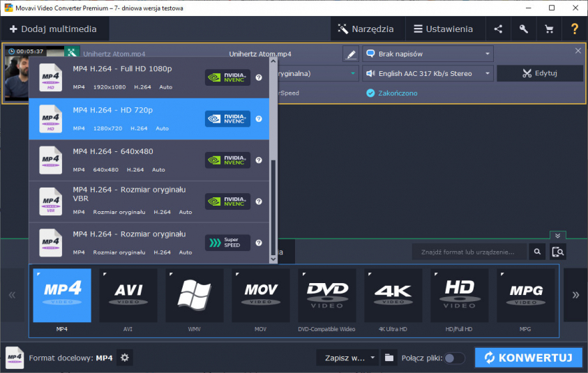588x373 pixels.
Task: Click the share icon in top toolbar
Action: pyautogui.click(x=498, y=29)
